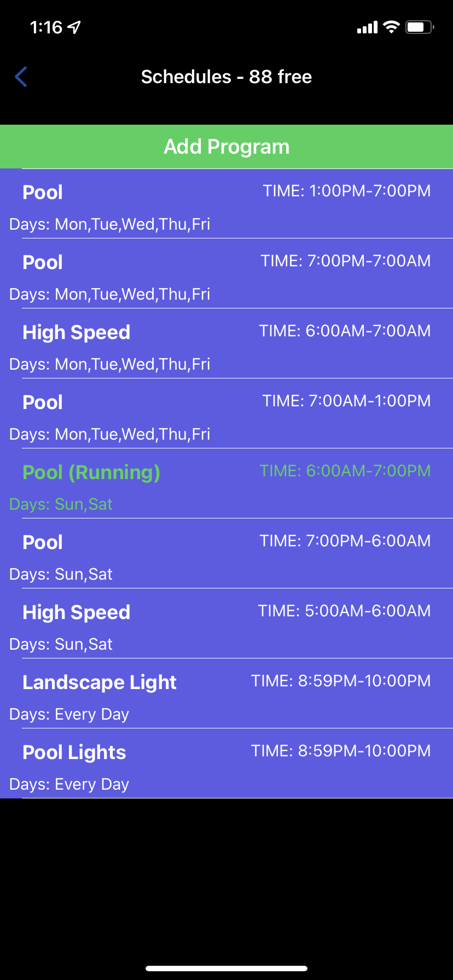Tap the Wi-Fi status icon
The height and width of the screenshot is (980, 453).
coord(391,27)
